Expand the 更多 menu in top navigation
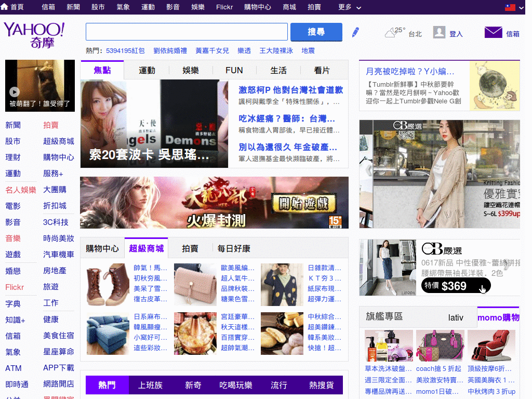Screen dimensions: 532x399 click(350, 7)
